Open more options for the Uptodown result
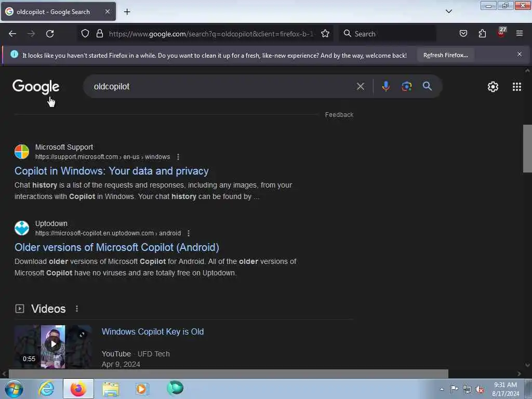The width and height of the screenshot is (532, 399). [189, 233]
